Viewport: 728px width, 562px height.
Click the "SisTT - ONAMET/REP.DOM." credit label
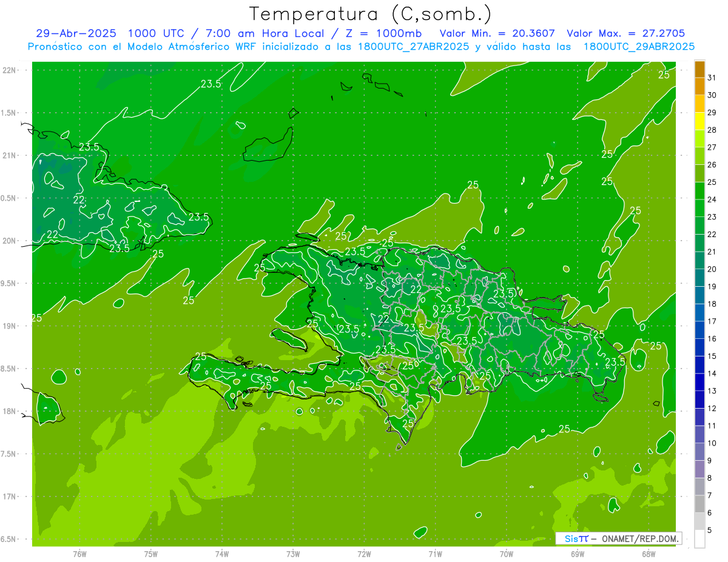click(x=618, y=538)
